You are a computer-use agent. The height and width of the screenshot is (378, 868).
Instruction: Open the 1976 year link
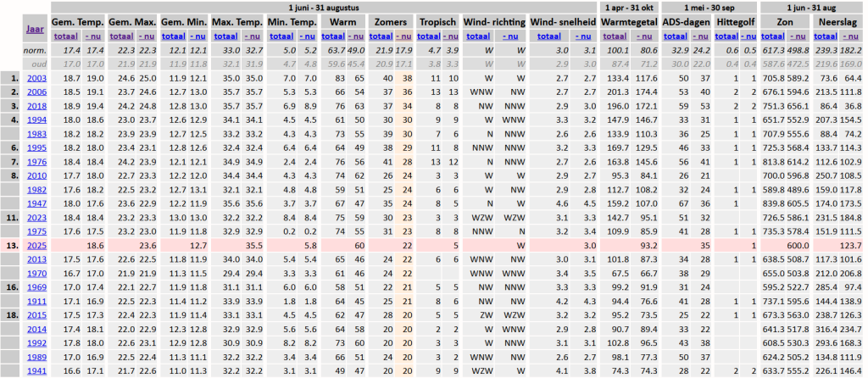pos(37,162)
